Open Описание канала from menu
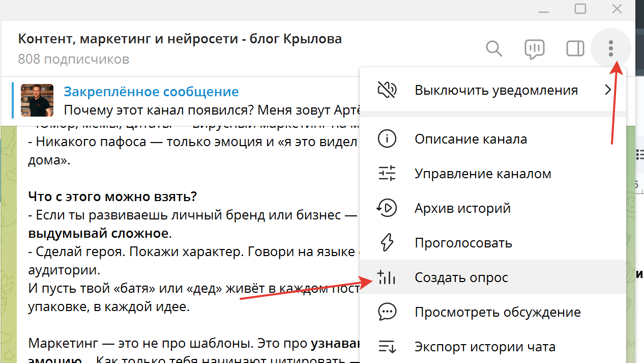 coord(493,139)
